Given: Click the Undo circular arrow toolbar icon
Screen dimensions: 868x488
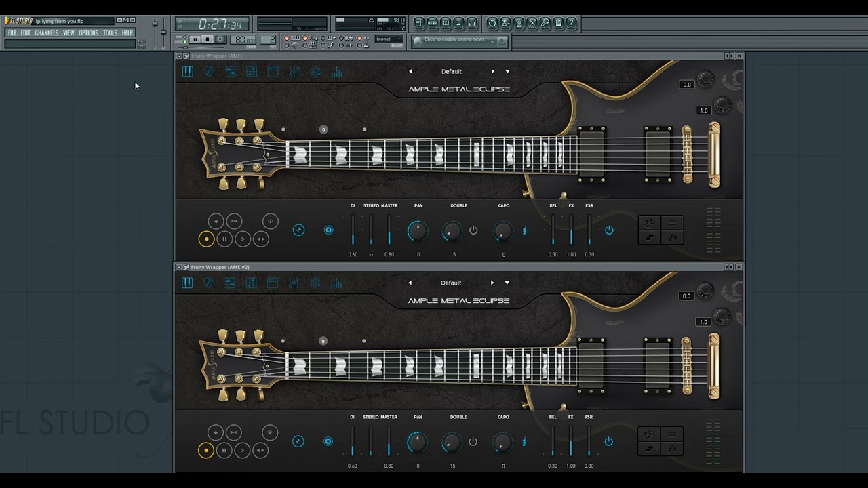Looking at the screenshot, I should click(492, 23).
